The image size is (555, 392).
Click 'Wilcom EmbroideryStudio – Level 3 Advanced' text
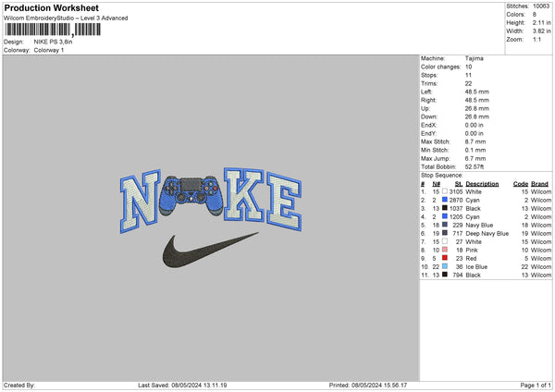point(66,18)
